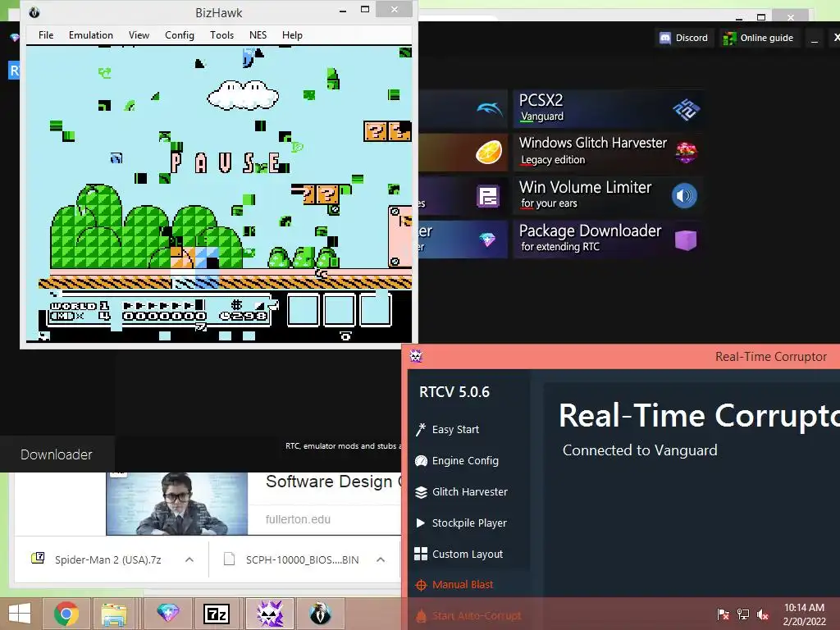Click the network tray icon

coord(743,614)
